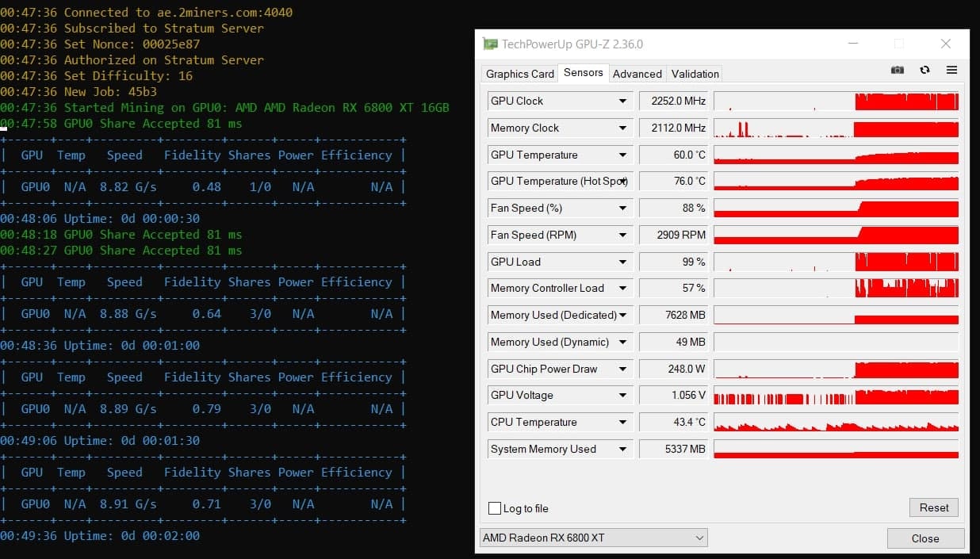
Task: Click the dynamic memory value 49 MB
Action: 673,342
